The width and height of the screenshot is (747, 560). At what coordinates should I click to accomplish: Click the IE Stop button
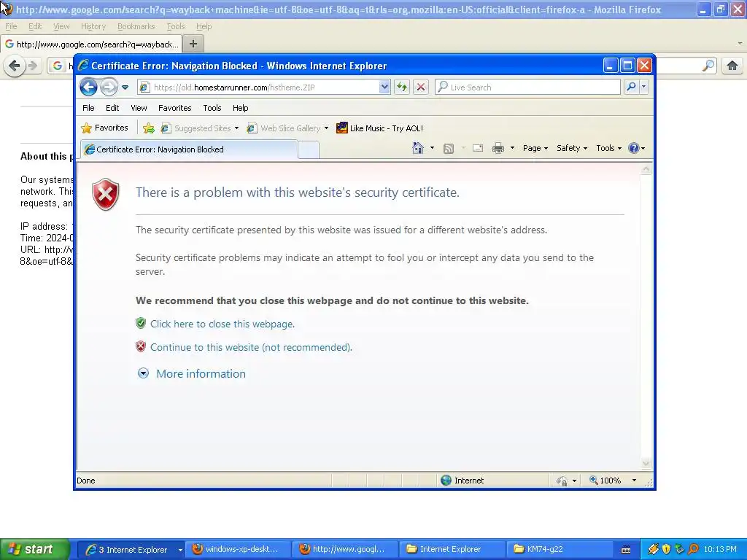pyautogui.click(x=421, y=87)
